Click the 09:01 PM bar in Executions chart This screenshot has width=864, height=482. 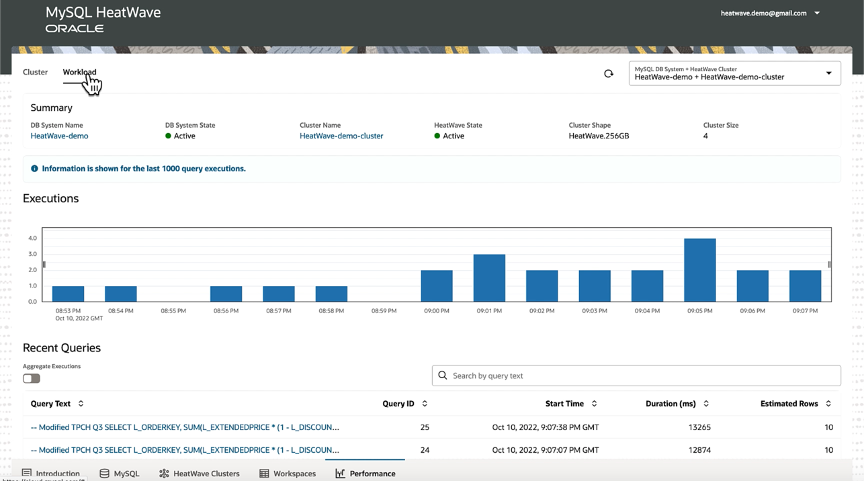(489, 278)
